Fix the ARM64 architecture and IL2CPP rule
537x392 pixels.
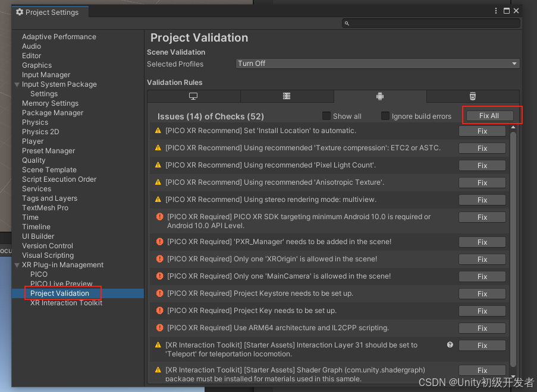(x=482, y=328)
